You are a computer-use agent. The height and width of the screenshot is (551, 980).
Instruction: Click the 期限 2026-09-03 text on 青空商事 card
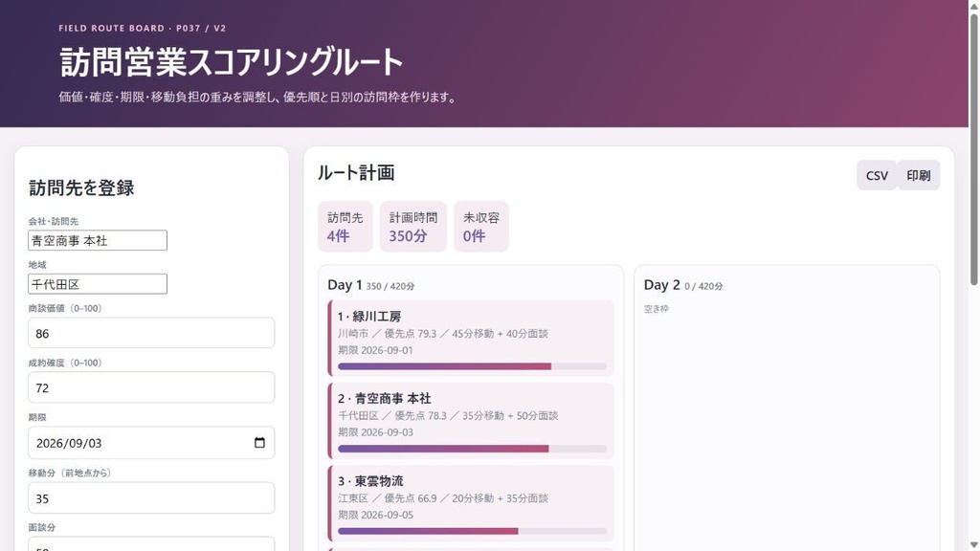pyautogui.click(x=375, y=431)
